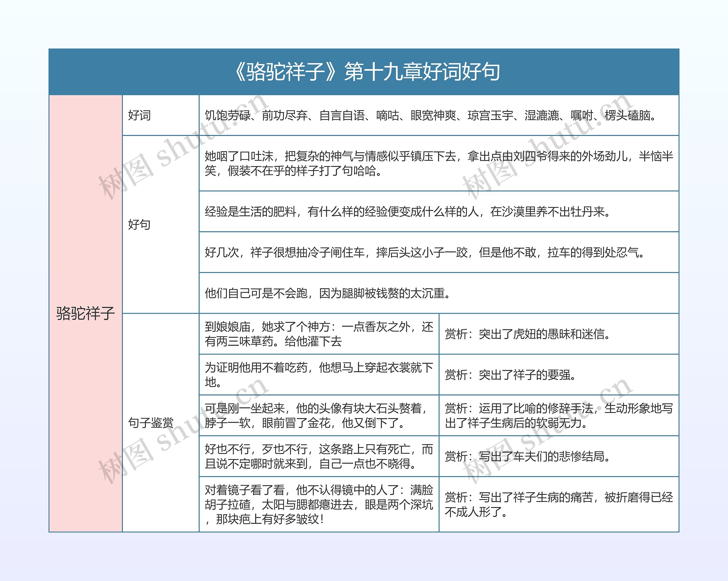
Task: Click 赏析：突出了虎妞的愚昧和迷信
Action: pos(559,334)
